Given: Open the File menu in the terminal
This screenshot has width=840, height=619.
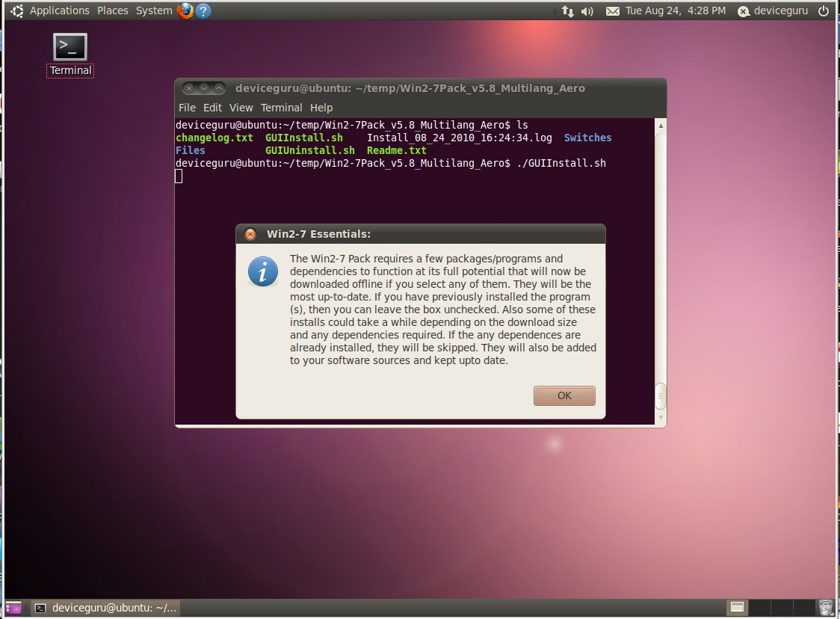Looking at the screenshot, I should [187, 108].
